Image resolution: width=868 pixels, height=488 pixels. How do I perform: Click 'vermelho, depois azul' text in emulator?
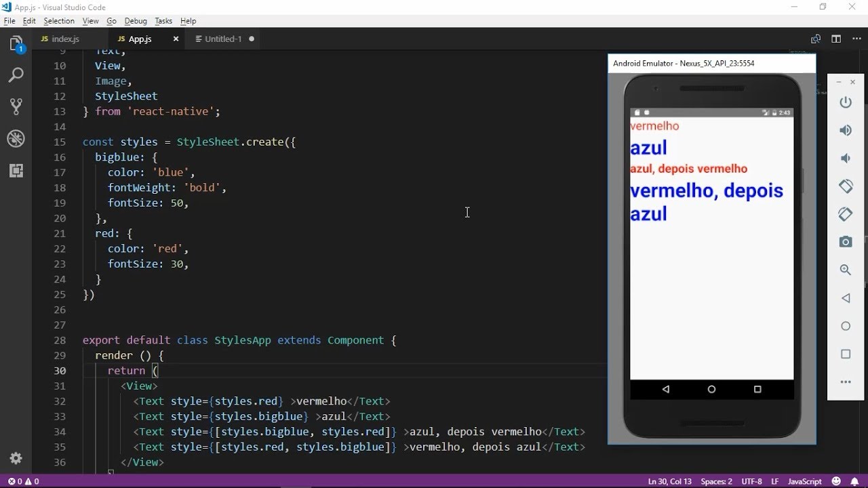(x=707, y=202)
